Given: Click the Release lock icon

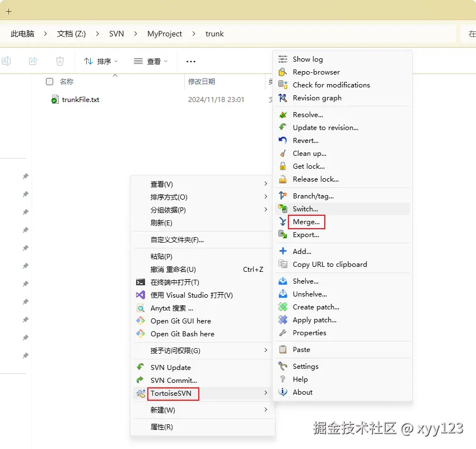Looking at the screenshot, I should [x=283, y=179].
